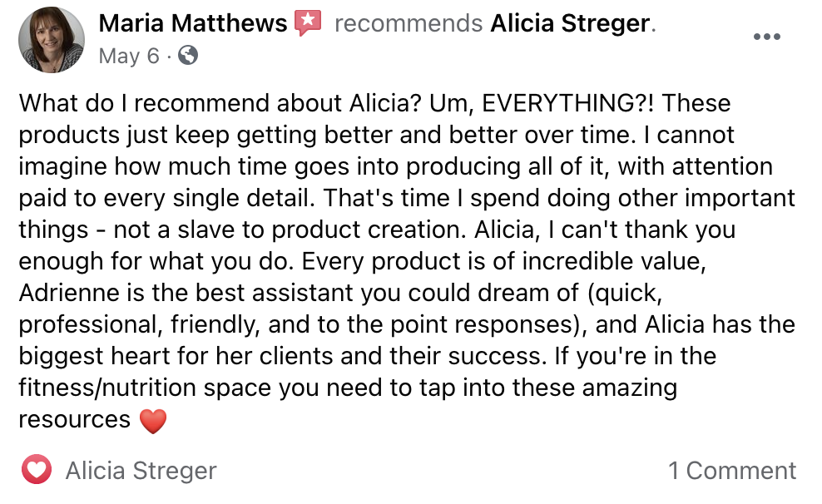Click the Maria Matthews author name
Screen dimensions: 822x504
[x=193, y=23]
